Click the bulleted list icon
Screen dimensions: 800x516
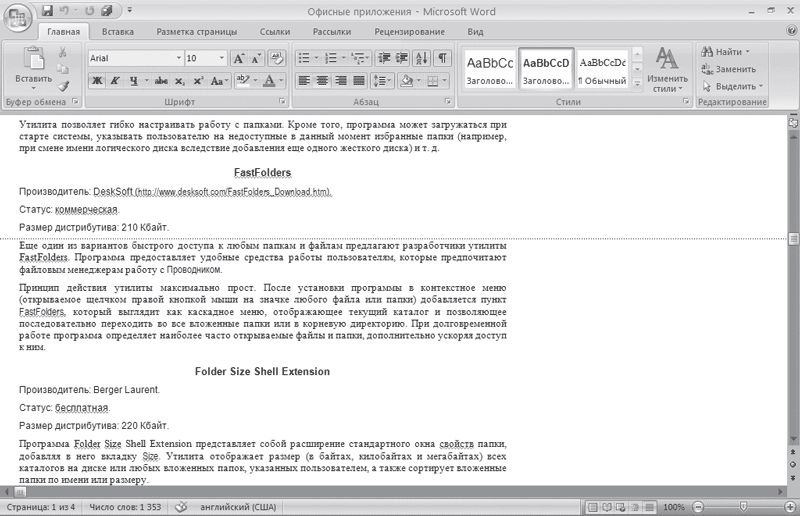(x=304, y=58)
